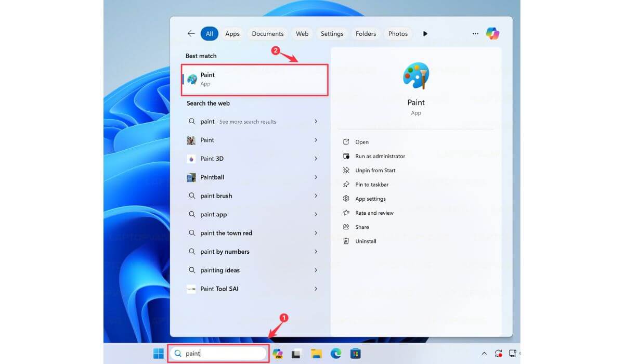Click the Share action icon
The width and height of the screenshot is (624, 364).
click(346, 227)
